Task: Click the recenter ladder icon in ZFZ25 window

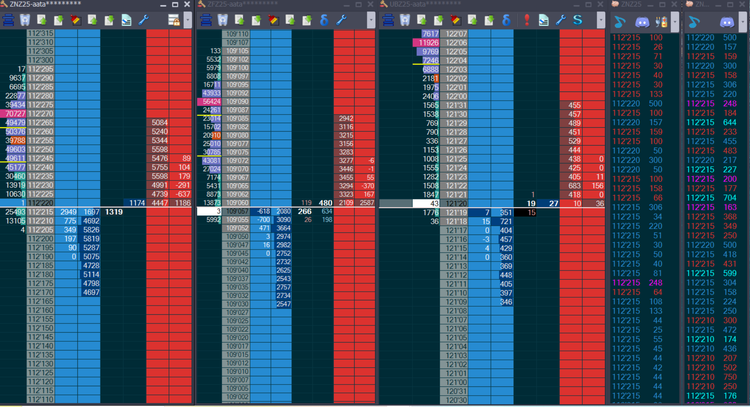Action: tap(206, 20)
